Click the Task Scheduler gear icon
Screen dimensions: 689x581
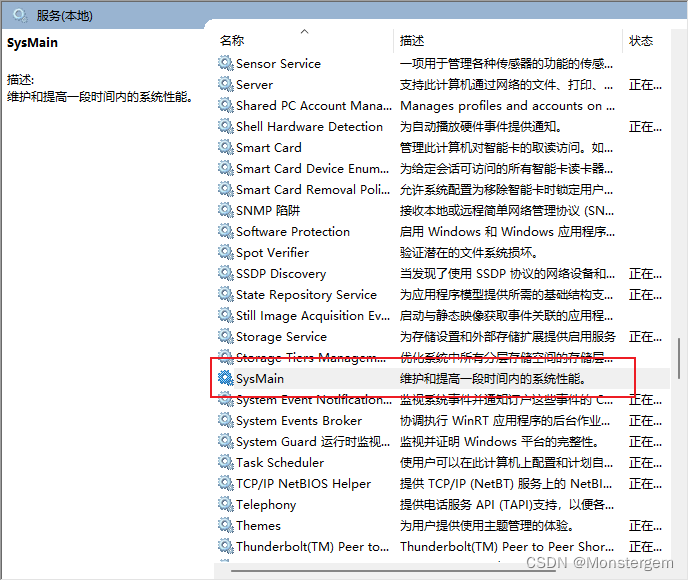225,462
